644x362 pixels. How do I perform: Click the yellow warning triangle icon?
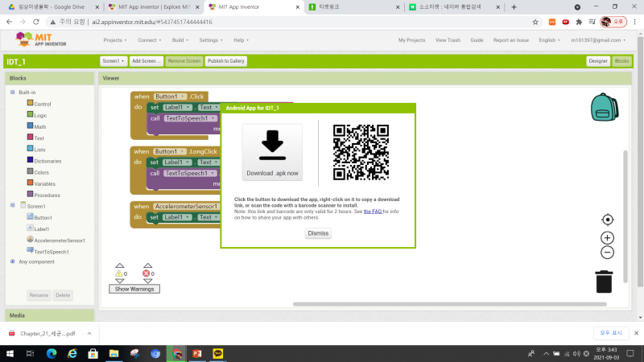coord(118,274)
